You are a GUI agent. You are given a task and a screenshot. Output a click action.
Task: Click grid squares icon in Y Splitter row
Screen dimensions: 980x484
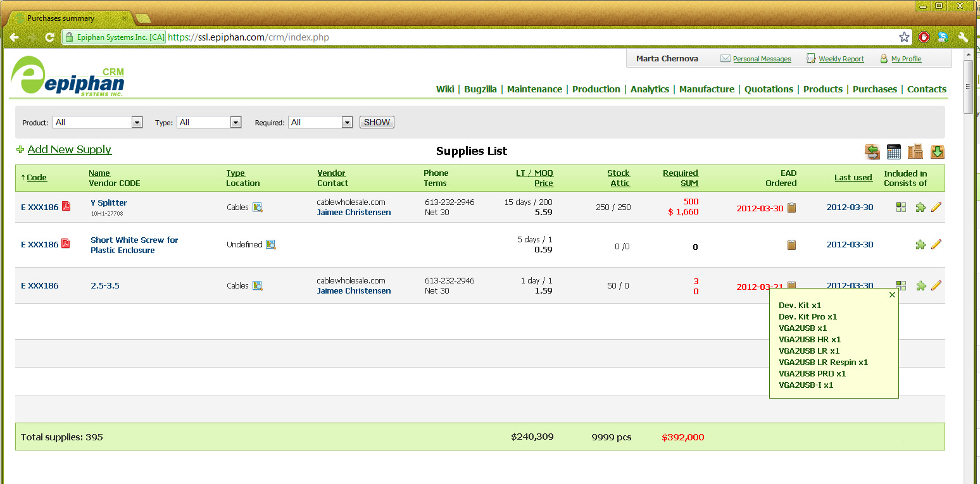click(x=901, y=207)
